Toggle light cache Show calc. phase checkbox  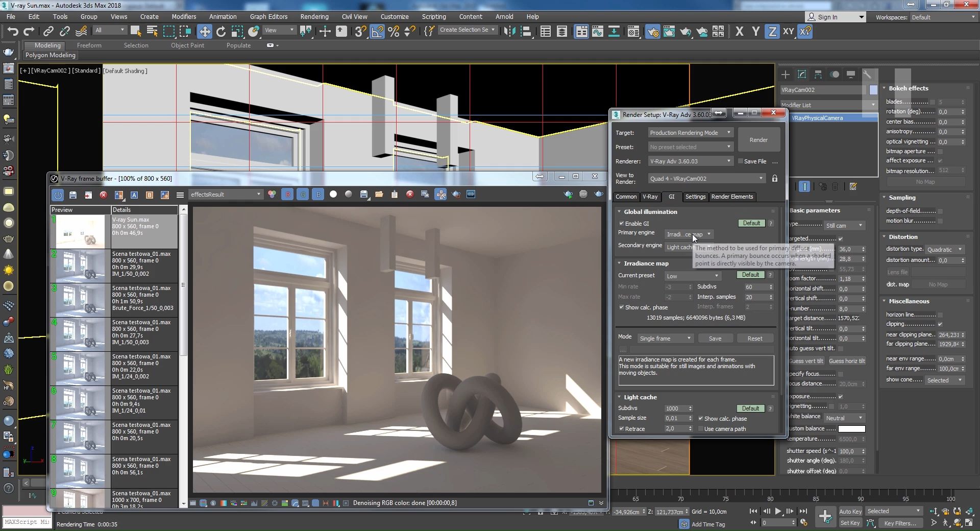point(701,419)
